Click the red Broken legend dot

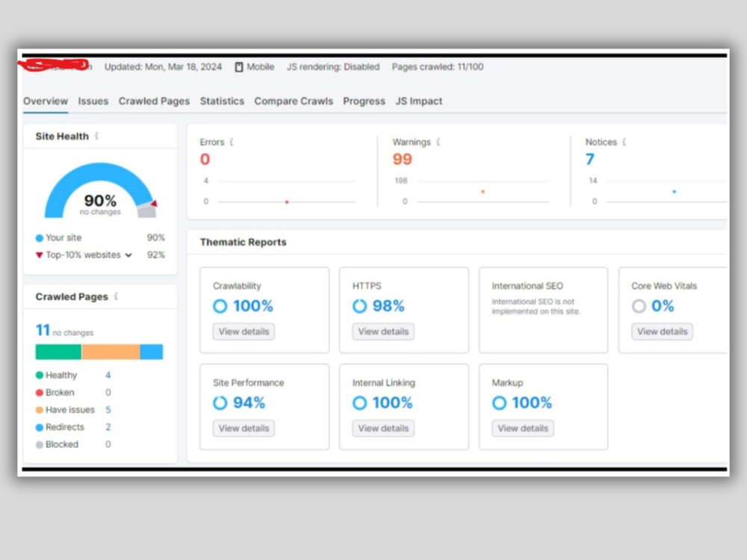39,393
